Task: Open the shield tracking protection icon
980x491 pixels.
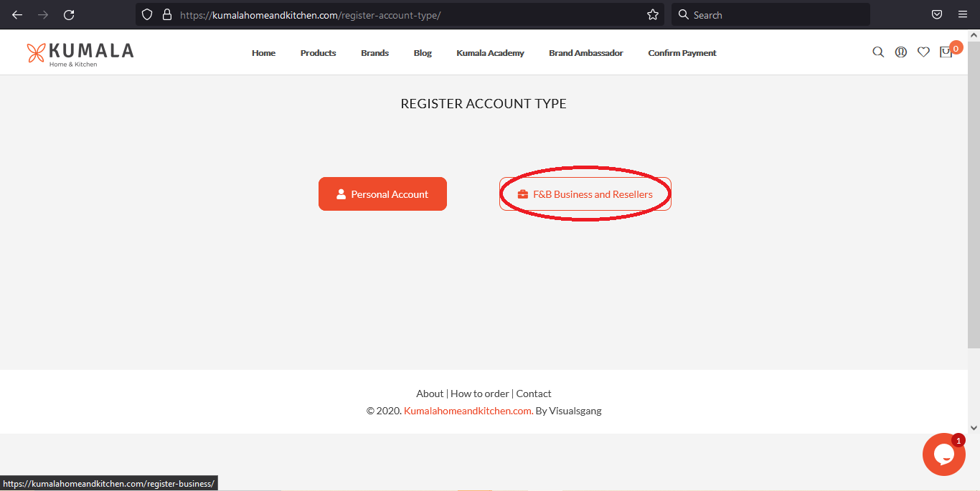Action: point(147,14)
